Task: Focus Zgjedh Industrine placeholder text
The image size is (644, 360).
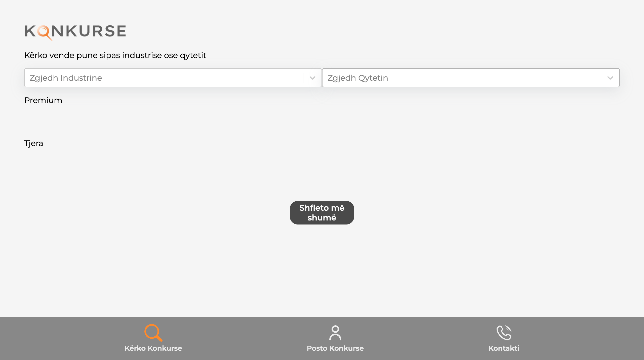Action: 66,78
